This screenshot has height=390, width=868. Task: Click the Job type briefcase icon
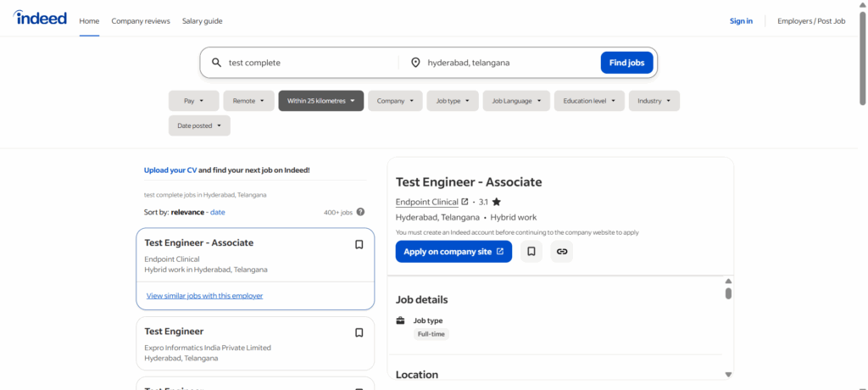pos(400,320)
